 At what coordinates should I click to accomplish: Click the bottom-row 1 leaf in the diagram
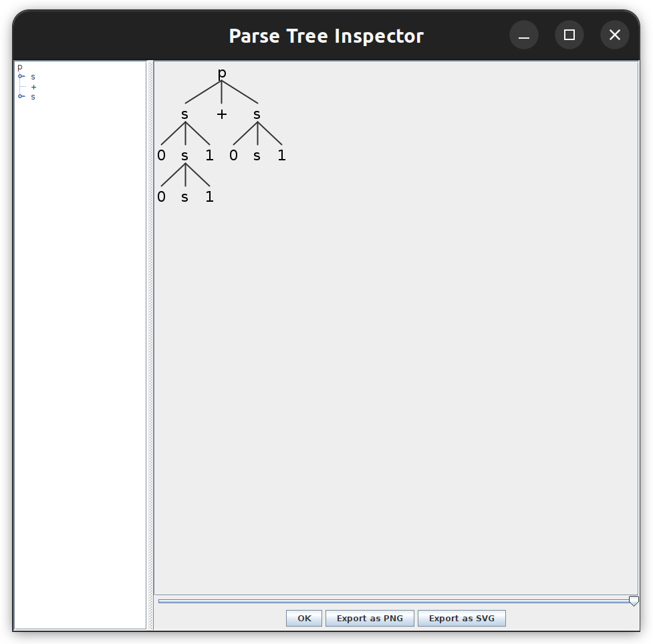coord(209,196)
